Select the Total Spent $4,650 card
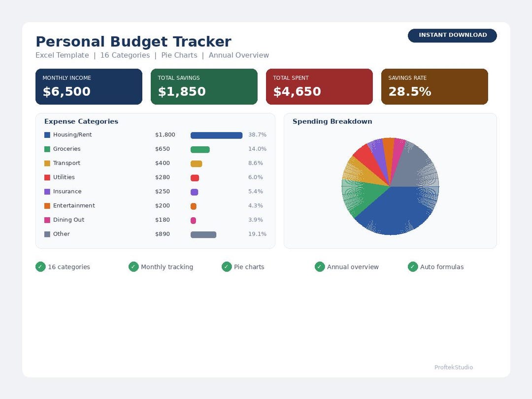This screenshot has height=399, width=532. point(319,87)
